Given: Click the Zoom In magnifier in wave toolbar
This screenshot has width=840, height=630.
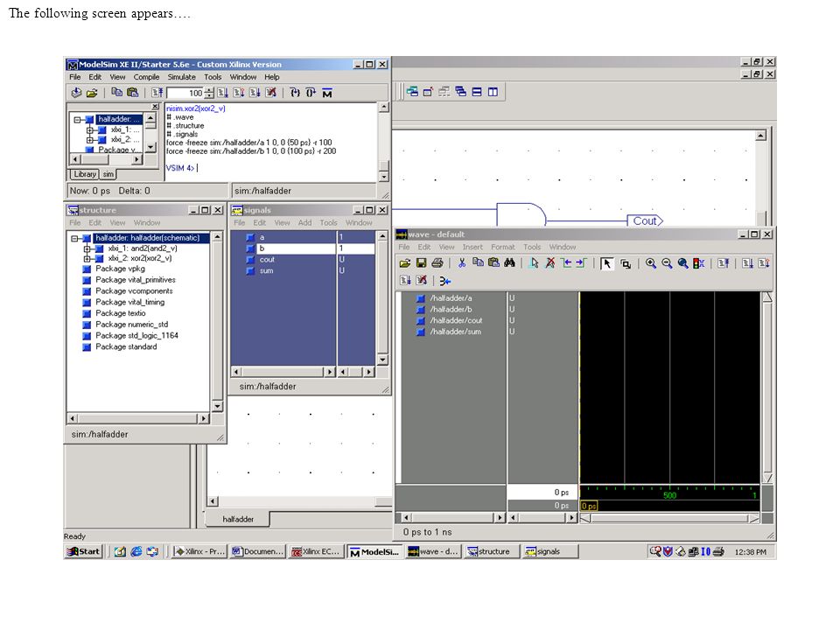Looking at the screenshot, I should 651,263.
